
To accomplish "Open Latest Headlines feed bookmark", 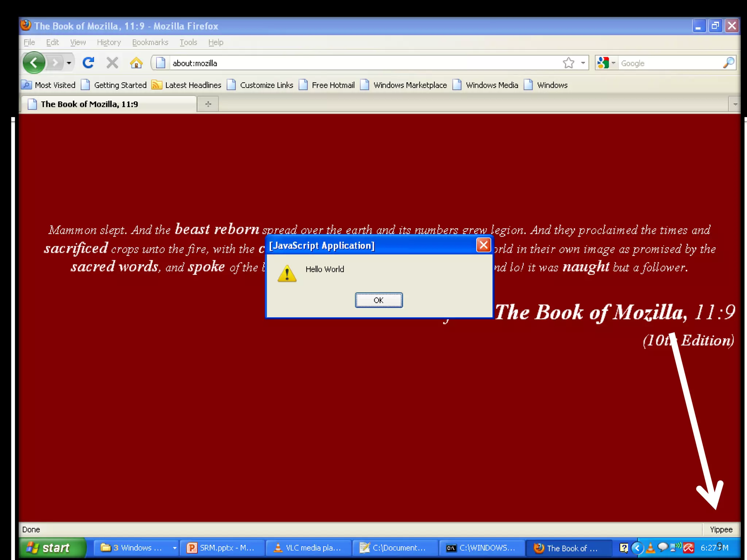I will pyautogui.click(x=186, y=85).
